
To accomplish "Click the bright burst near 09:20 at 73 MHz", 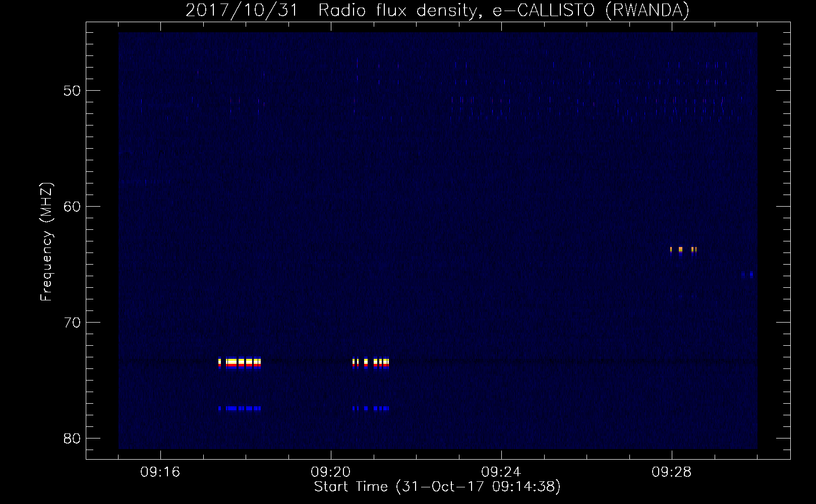I will click(371, 363).
